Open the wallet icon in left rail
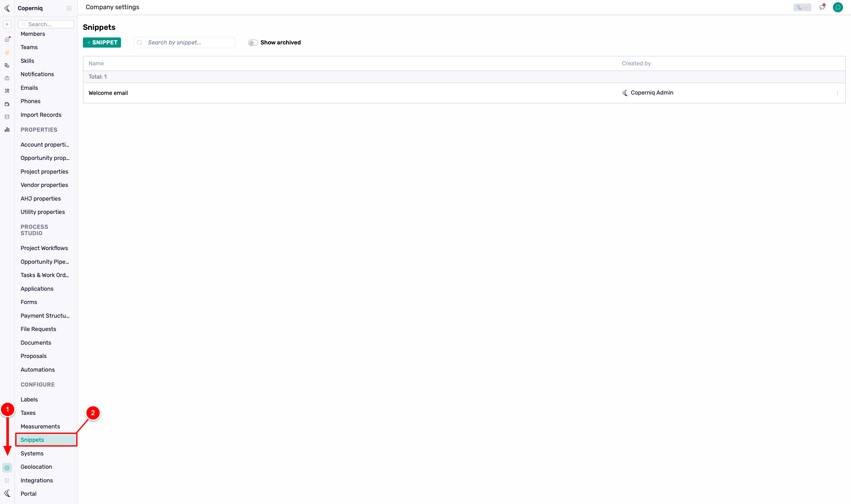This screenshot has height=504, width=851. pos(7,104)
